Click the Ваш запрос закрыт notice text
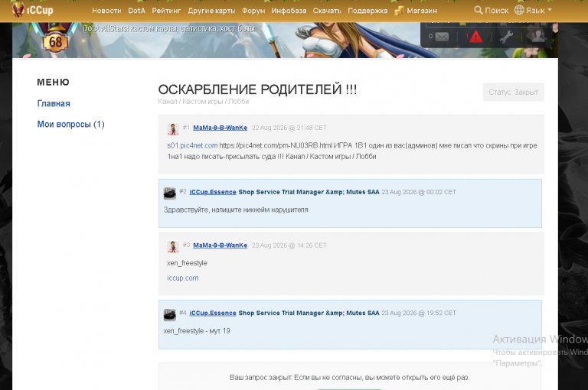588x390 pixels. click(x=349, y=377)
